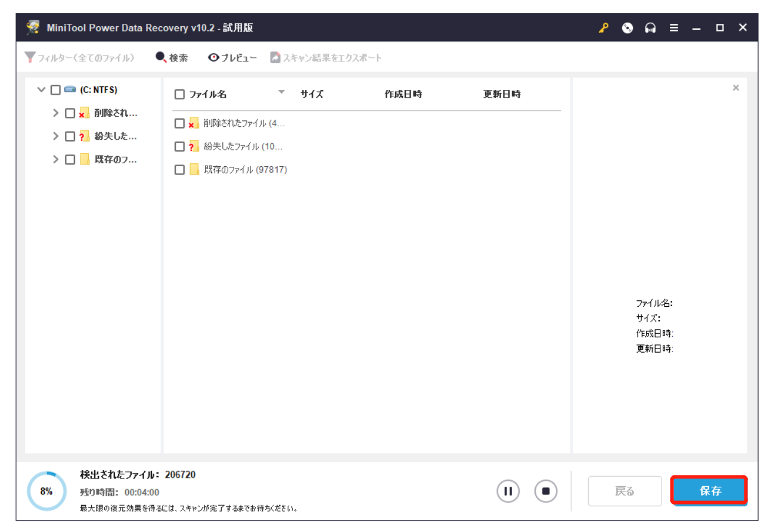The height and width of the screenshot is (532, 770).
Task: Click 残り時間: 00:04:00 text
Action: click(119, 493)
